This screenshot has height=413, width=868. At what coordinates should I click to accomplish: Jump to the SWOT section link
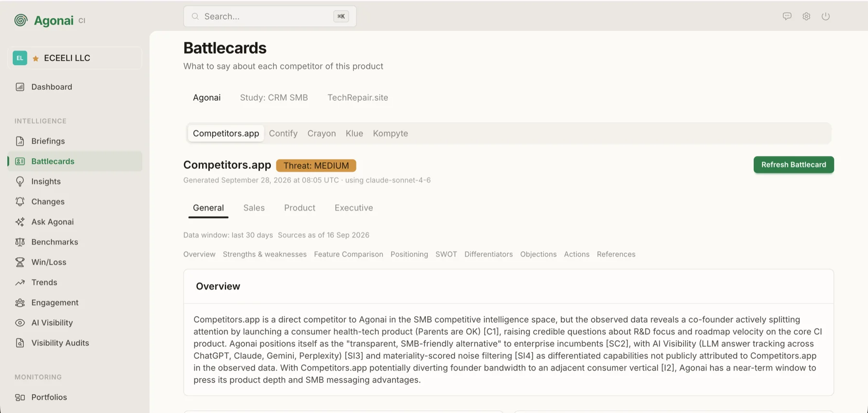click(446, 254)
